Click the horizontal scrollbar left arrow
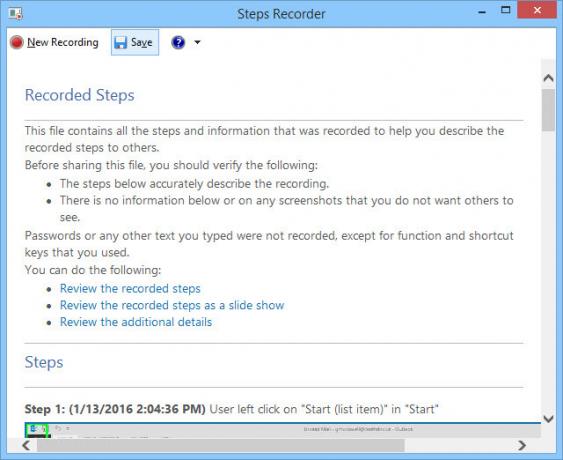Viewport: 563px width, 460px height. click(26, 446)
